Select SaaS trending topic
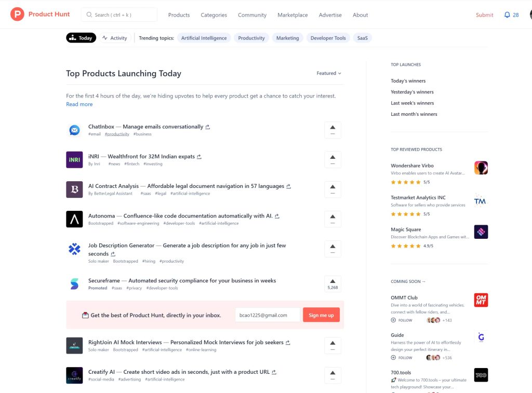This screenshot has width=532, height=393. pyautogui.click(x=362, y=38)
